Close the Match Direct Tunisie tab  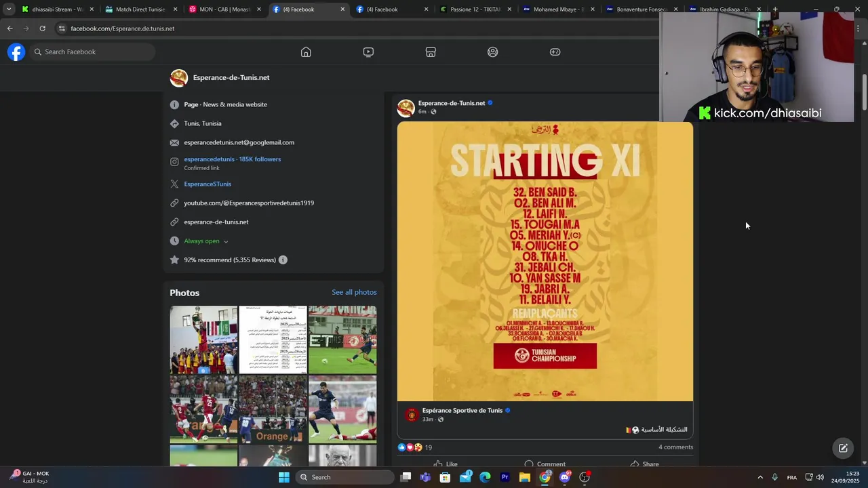[x=176, y=9]
